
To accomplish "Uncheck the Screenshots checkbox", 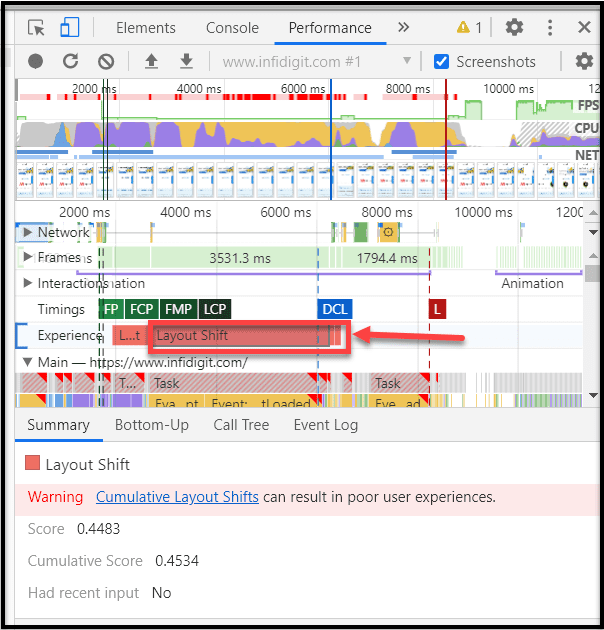I will coord(441,62).
